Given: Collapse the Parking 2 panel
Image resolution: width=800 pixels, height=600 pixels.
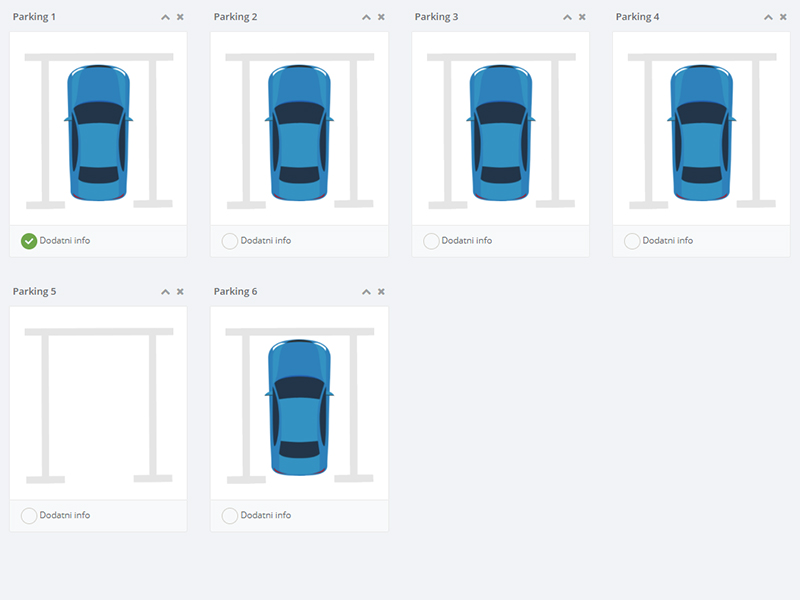Looking at the screenshot, I should click(366, 17).
